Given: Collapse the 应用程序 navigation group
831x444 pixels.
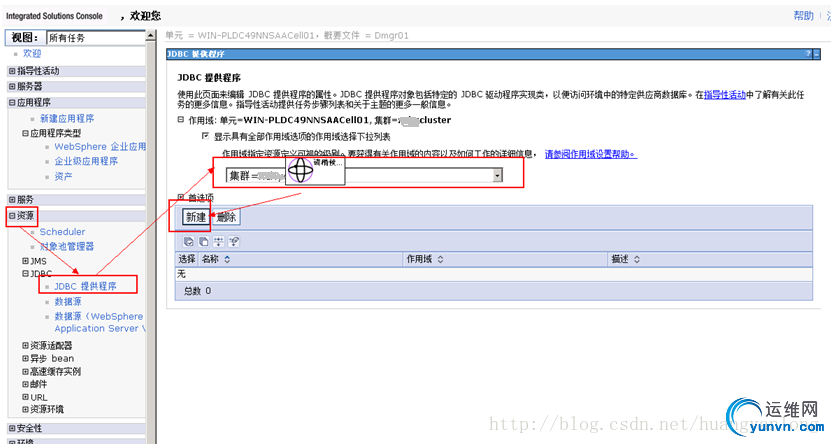Looking at the screenshot, I should [x=12, y=102].
